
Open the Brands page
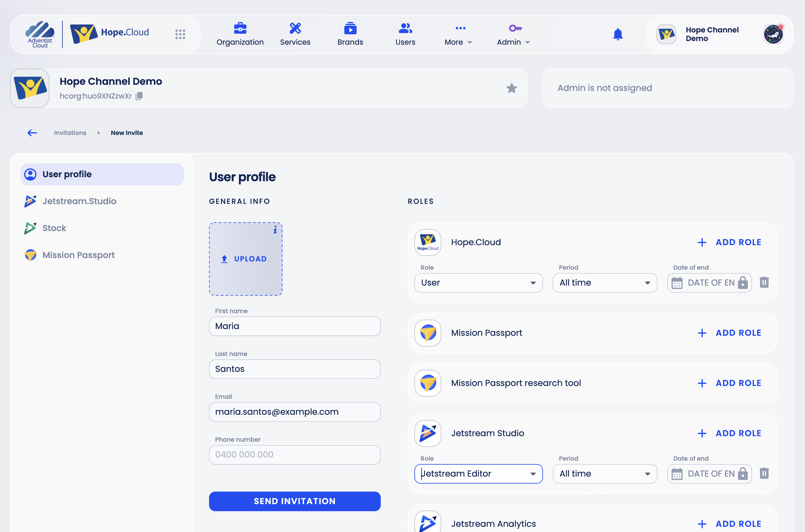(x=350, y=34)
